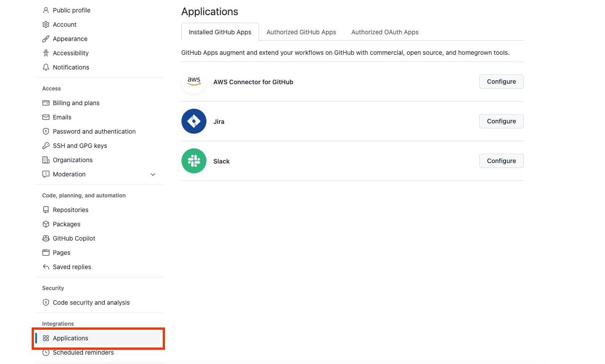The width and height of the screenshot is (605, 364).
Task: Click the Pages browser icon
Action: tap(45, 253)
